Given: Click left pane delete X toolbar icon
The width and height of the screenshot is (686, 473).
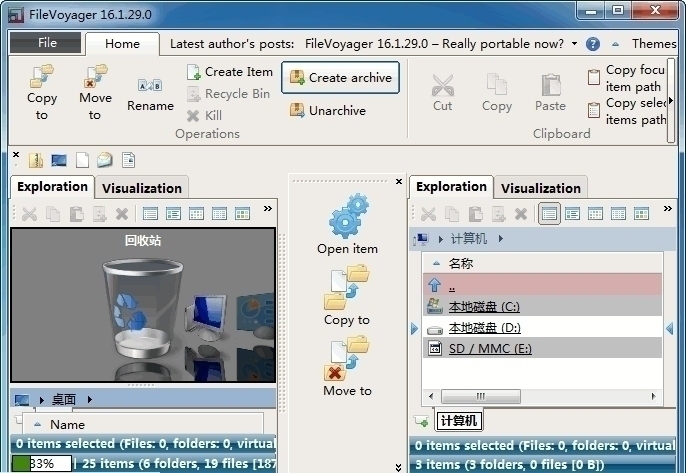Looking at the screenshot, I should [x=122, y=214].
